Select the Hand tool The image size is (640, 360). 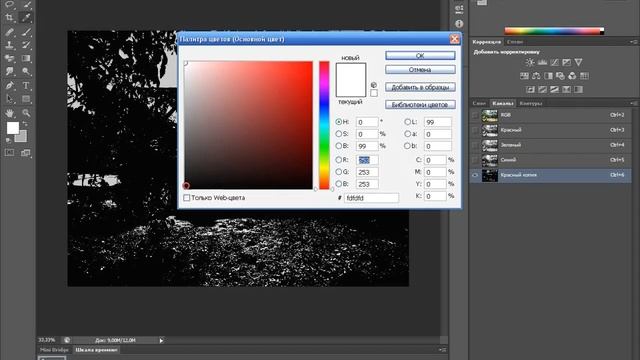pyautogui.click(x=9, y=113)
